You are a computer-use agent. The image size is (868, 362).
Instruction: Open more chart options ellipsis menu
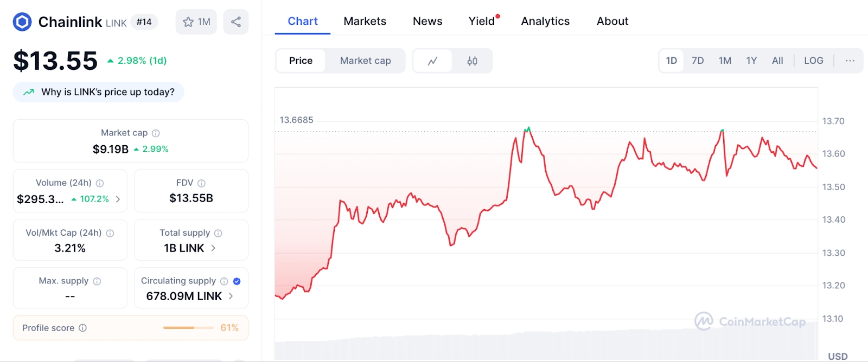(x=850, y=61)
